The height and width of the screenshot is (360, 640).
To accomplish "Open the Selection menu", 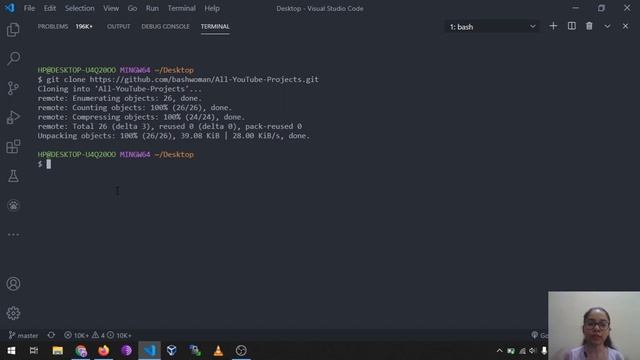I will (x=80, y=8).
